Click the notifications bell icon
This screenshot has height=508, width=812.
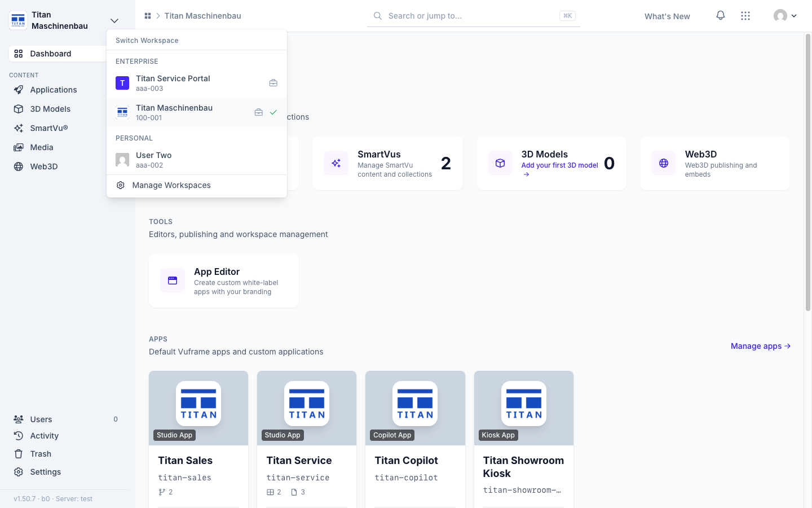(x=721, y=16)
